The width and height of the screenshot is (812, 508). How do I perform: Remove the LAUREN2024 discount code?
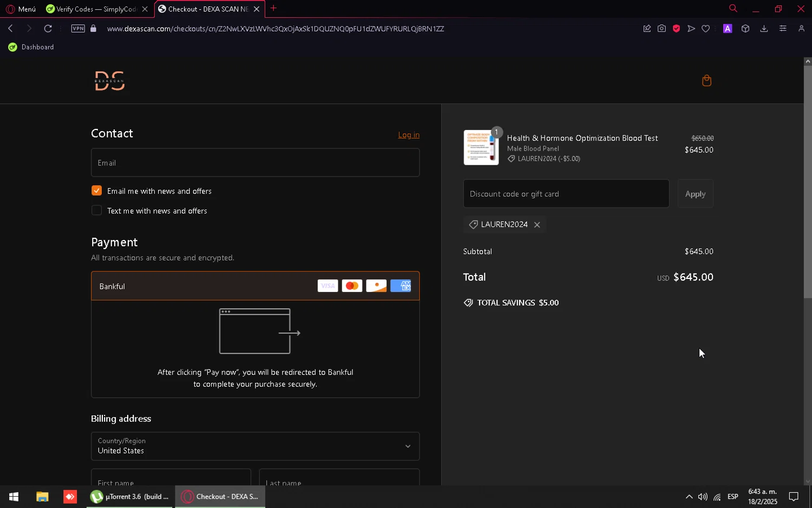(537, 225)
